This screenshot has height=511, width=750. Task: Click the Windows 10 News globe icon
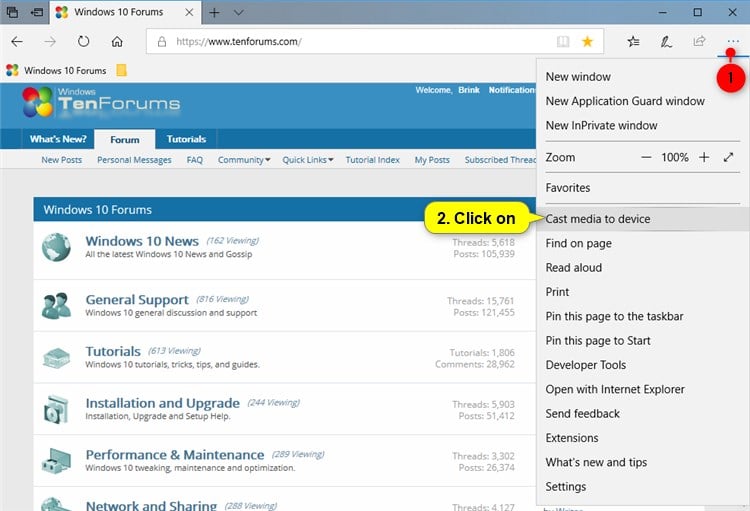(56, 247)
